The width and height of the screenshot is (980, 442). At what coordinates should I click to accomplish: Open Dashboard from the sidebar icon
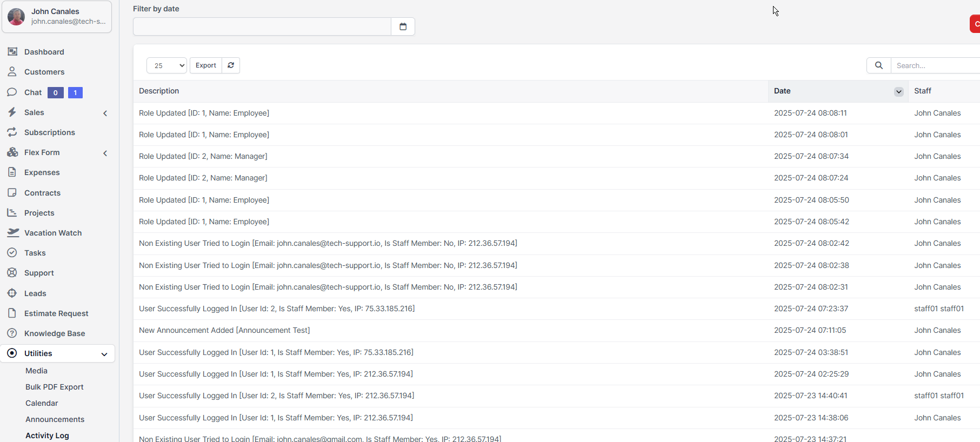[x=12, y=52]
